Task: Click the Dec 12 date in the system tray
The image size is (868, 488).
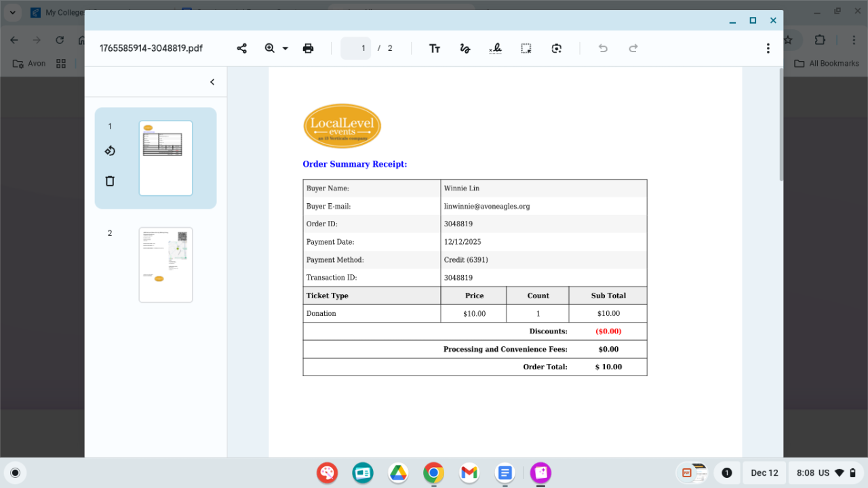Action: tap(764, 472)
